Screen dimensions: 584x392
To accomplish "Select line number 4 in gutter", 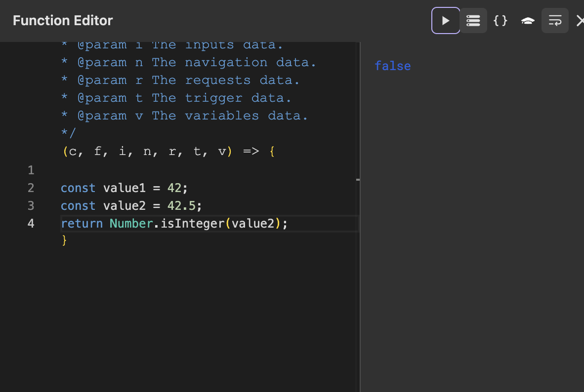I will (x=31, y=223).
